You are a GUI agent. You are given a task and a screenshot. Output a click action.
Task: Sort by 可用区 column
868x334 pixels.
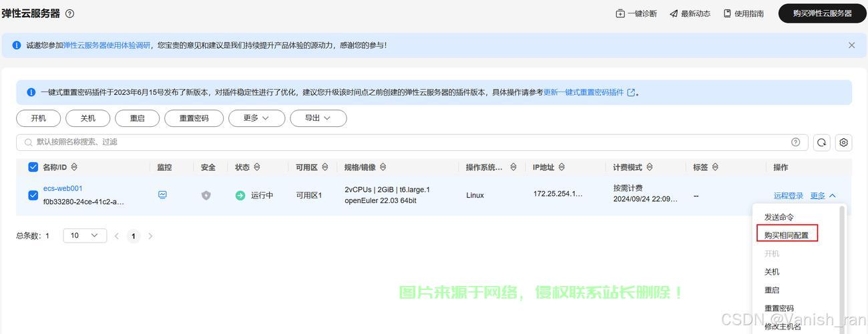[325, 167]
